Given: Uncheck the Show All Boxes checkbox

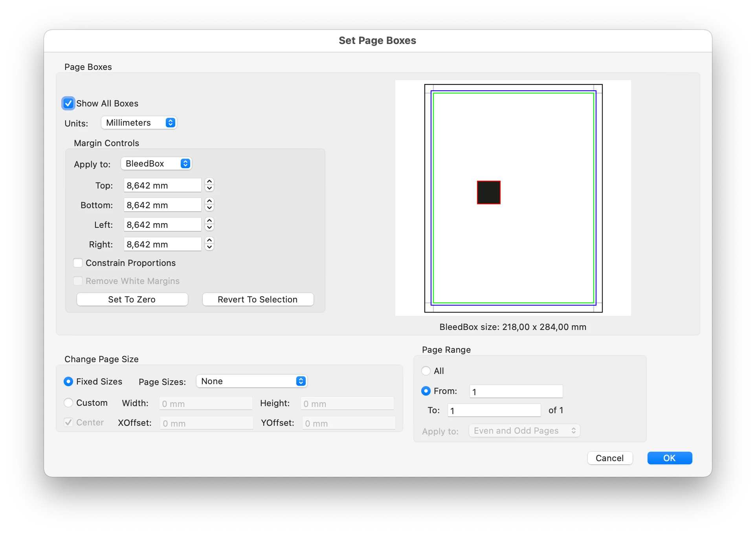Looking at the screenshot, I should coord(68,103).
